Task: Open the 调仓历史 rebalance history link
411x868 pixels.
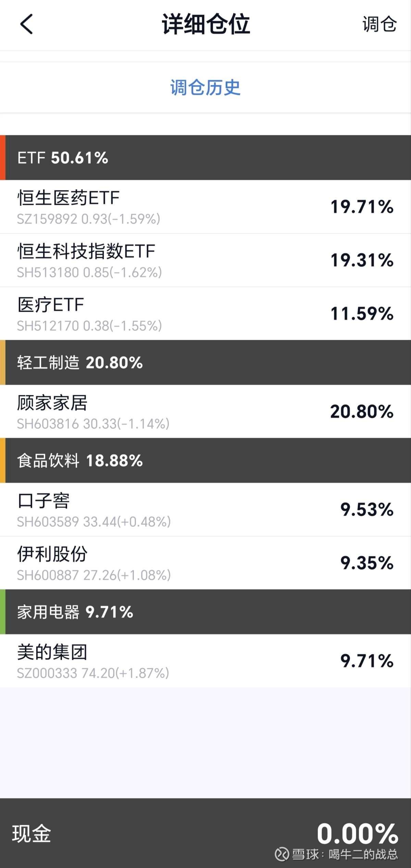Action: coord(205,87)
